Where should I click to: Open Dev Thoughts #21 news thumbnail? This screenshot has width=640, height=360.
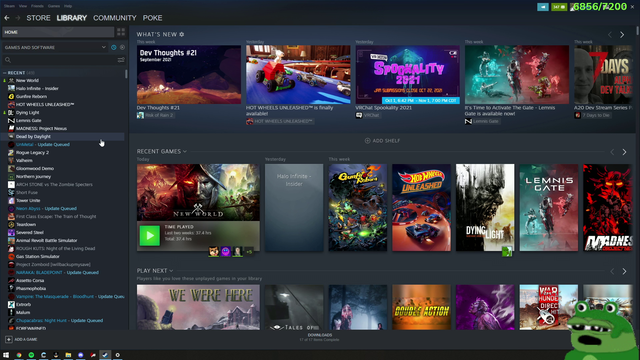189,74
